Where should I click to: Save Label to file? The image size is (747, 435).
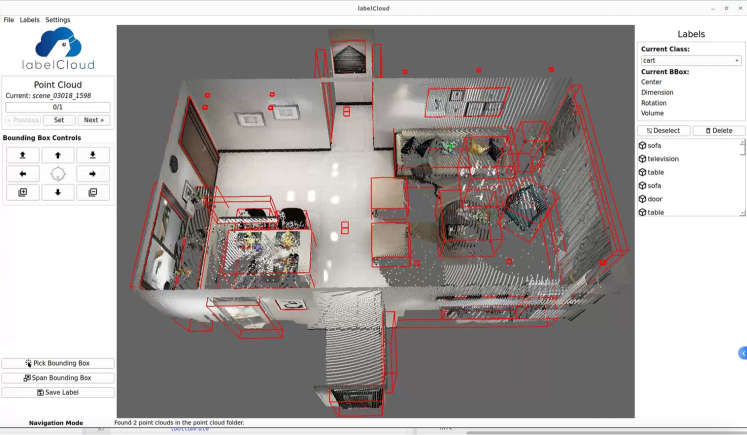(58, 393)
